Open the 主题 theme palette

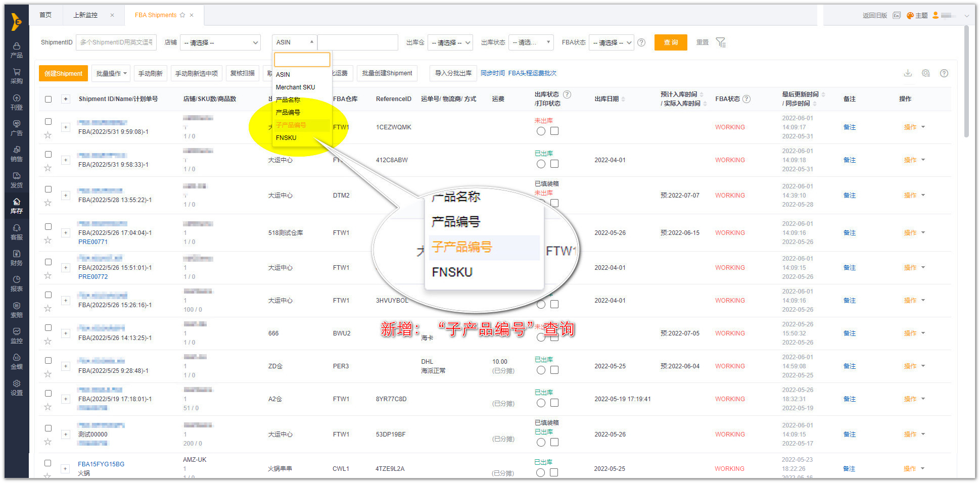click(917, 16)
